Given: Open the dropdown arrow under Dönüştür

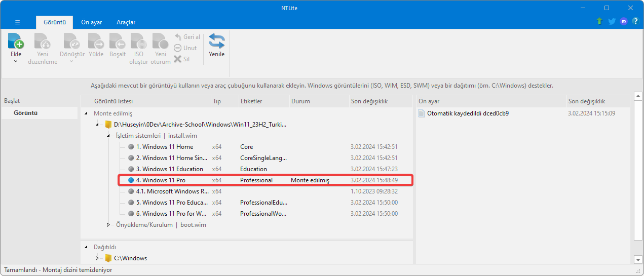Looking at the screenshot, I should (x=71, y=61).
